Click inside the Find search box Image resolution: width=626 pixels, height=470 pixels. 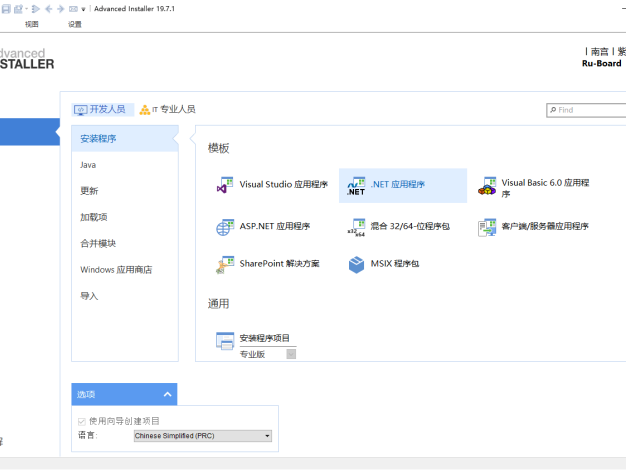587,110
